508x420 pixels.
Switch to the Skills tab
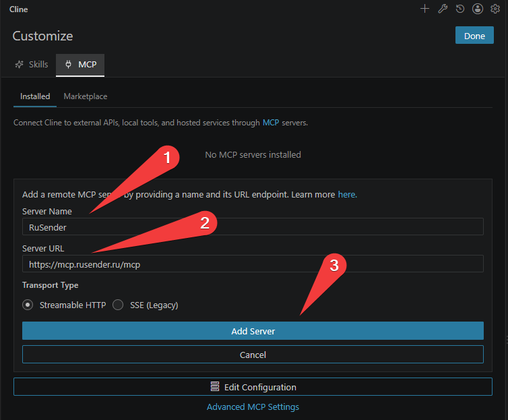[x=32, y=65]
